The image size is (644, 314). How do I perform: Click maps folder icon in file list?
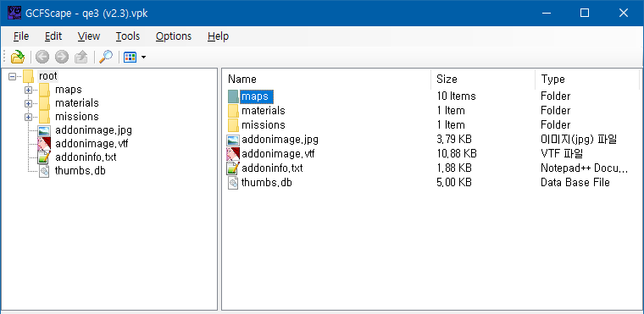(233, 96)
